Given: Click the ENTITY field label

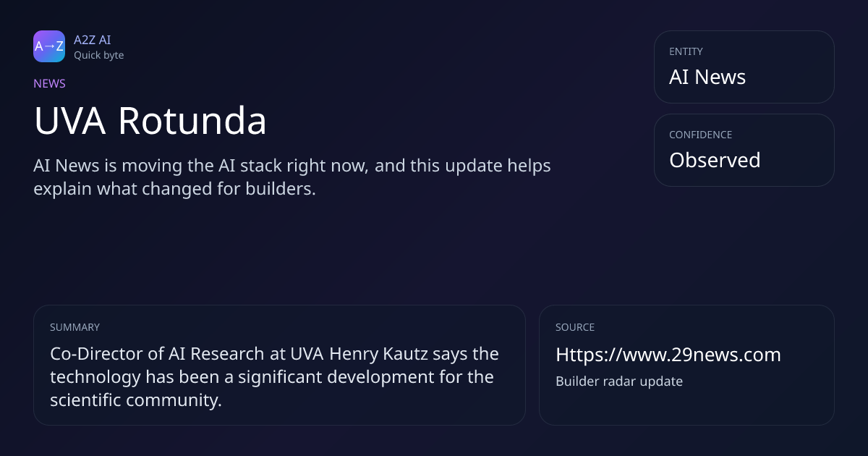Looking at the screenshot, I should (686, 51).
